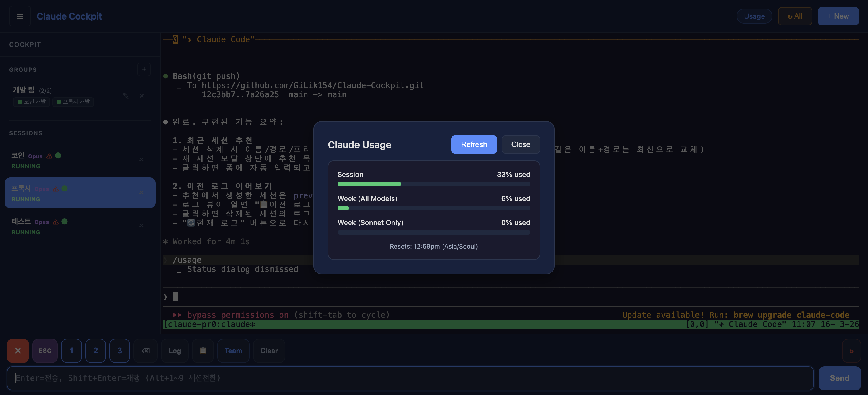The width and height of the screenshot is (868, 395).
Task: Click the number 1 quick key
Action: pyautogui.click(x=71, y=351)
